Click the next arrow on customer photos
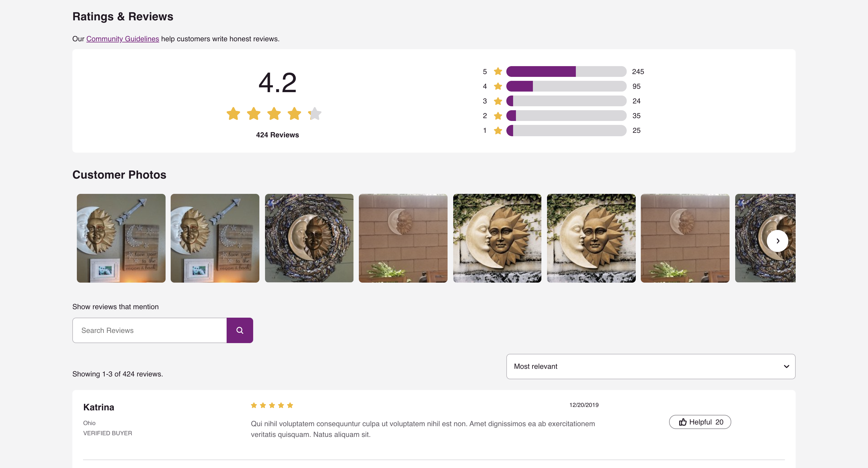The image size is (868, 468). pyautogui.click(x=777, y=240)
